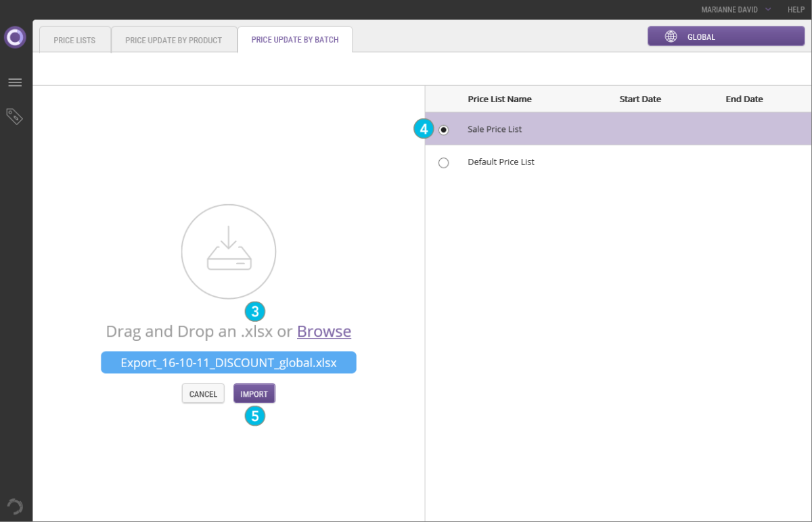Click the Browse link

point(324,332)
